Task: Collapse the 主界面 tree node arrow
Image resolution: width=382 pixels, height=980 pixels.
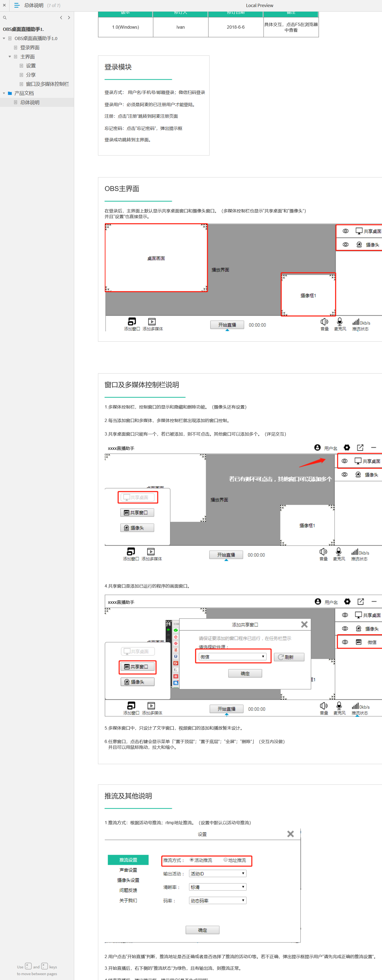Action: tap(10, 57)
